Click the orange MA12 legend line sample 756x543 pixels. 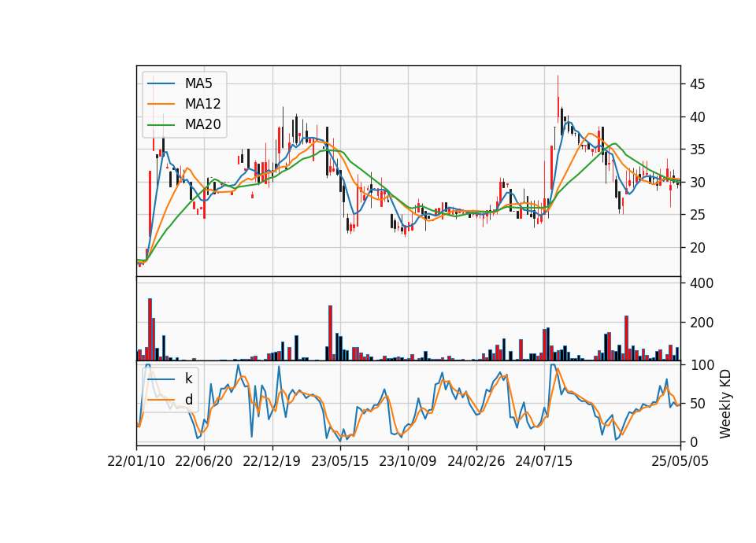click(161, 104)
